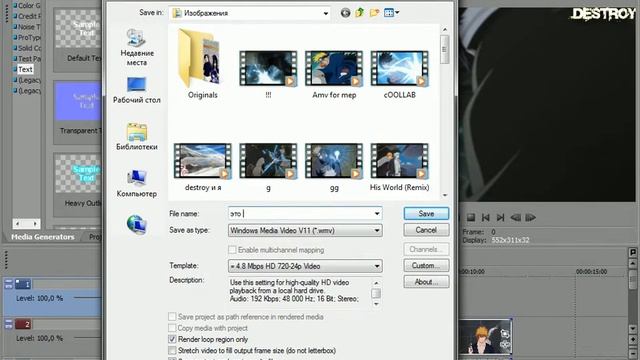Open Библиотеки in the places bar
The height and width of the screenshot is (360, 640).
coord(137,137)
